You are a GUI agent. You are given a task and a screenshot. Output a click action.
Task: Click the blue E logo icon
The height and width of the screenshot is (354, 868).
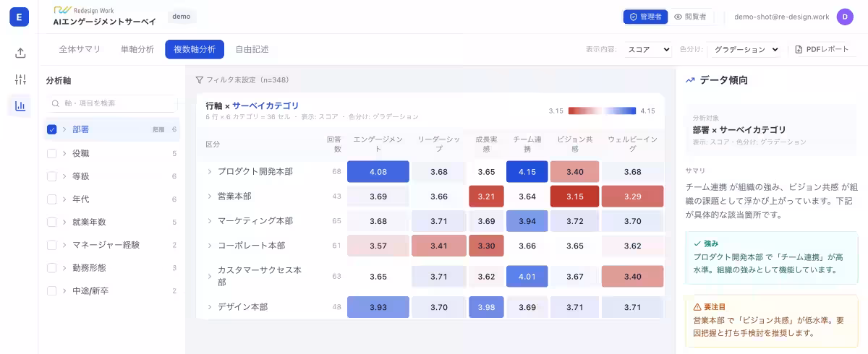20,17
